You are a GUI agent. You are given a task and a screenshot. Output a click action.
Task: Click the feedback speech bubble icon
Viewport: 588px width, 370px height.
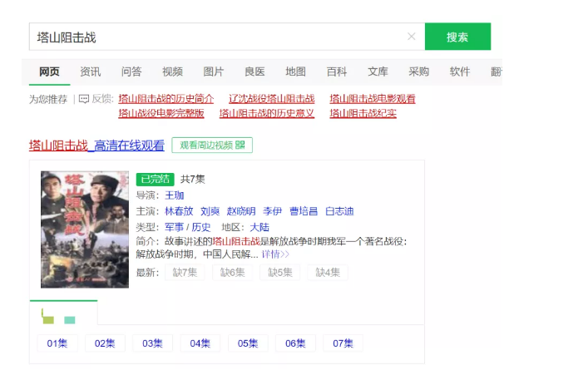pos(83,99)
